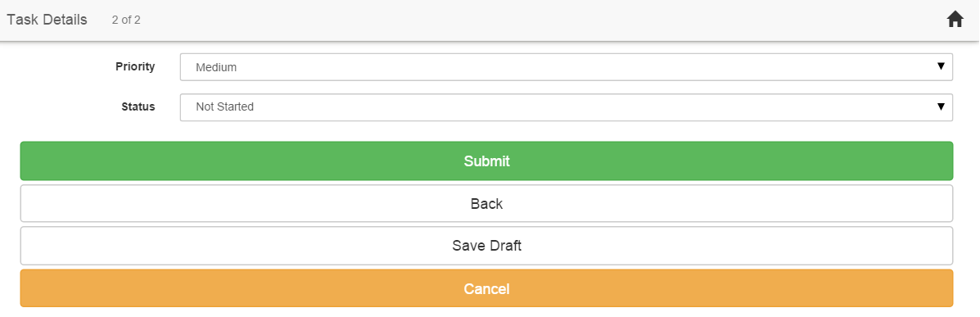
Task: Click the 2 of 2 page indicator
Action: [x=126, y=20]
